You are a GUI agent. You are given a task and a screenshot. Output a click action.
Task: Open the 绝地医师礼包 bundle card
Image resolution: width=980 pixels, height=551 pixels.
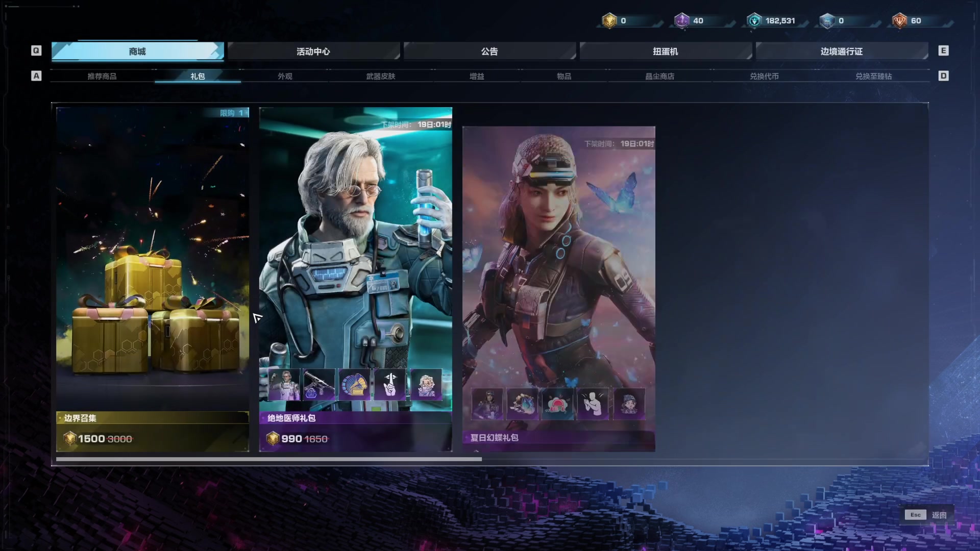click(x=356, y=279)
